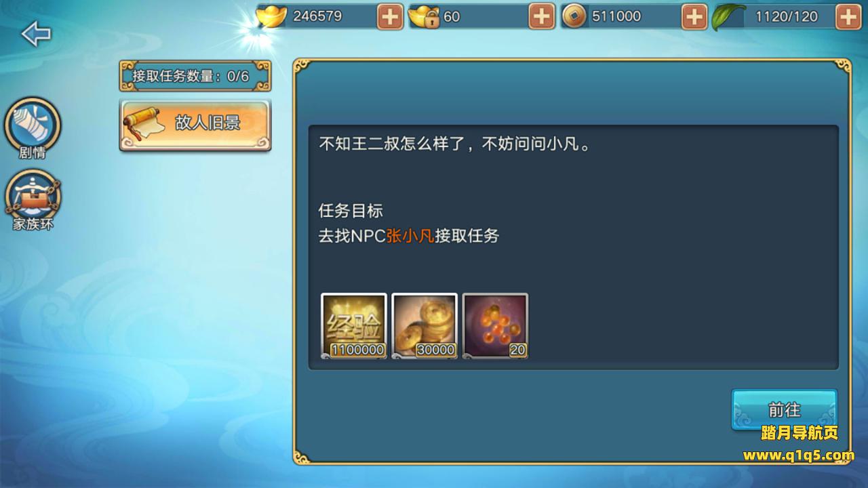View the 30000 gold coins reward
The height and width of the screenshot is (488, 868).
click(x=425, y=326)
